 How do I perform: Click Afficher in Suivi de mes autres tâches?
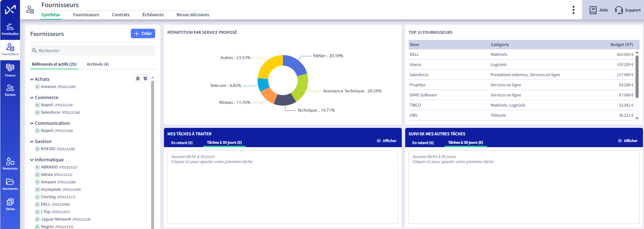pos(628,141)
